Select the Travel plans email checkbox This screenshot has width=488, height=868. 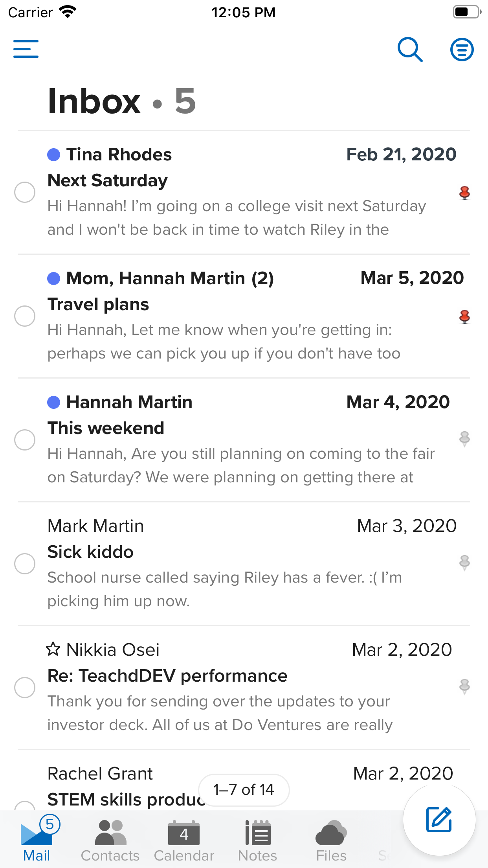[x=25, y=316]
